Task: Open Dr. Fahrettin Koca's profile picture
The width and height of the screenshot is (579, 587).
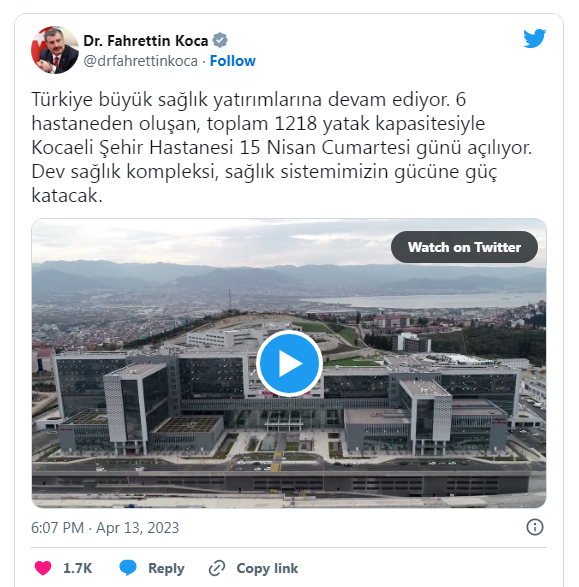Action: pos(55,50)
